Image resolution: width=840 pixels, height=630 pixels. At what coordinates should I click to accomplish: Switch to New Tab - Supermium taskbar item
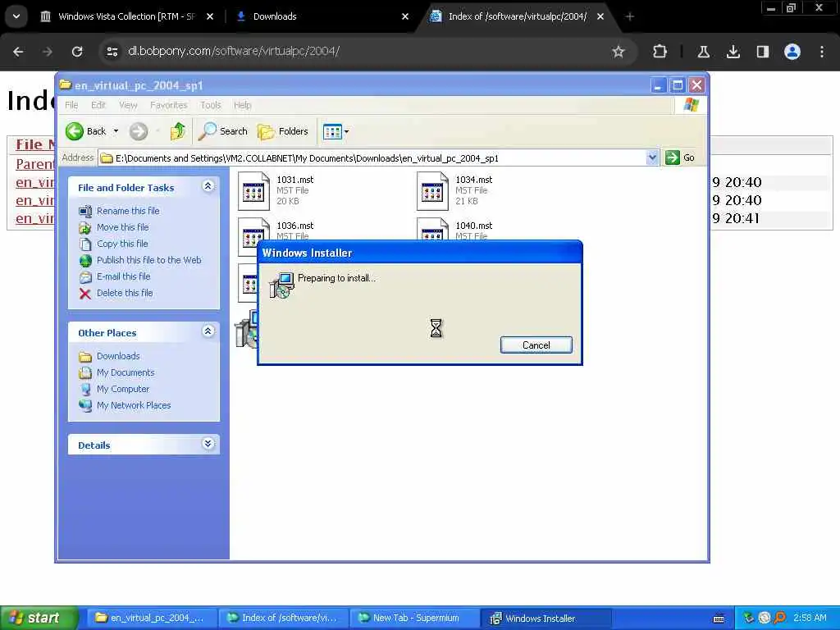tap(414, 618)
